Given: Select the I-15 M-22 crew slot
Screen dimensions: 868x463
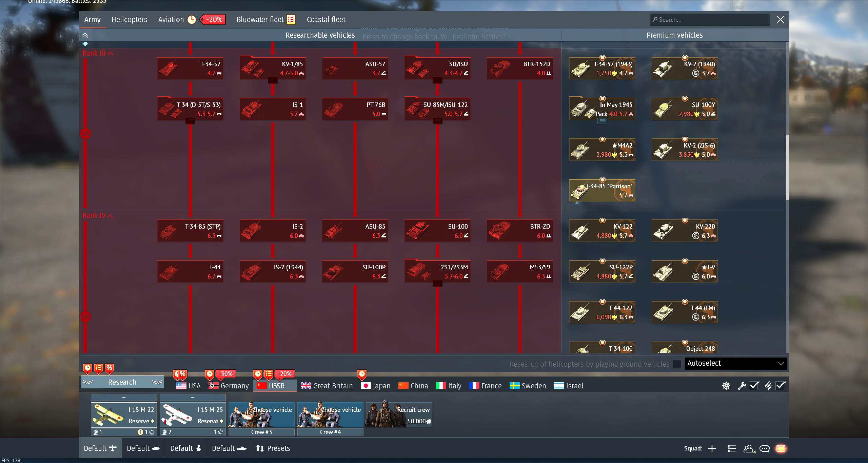Looking at the screenshot, I should pyautogui.click(x=124, y=415).
